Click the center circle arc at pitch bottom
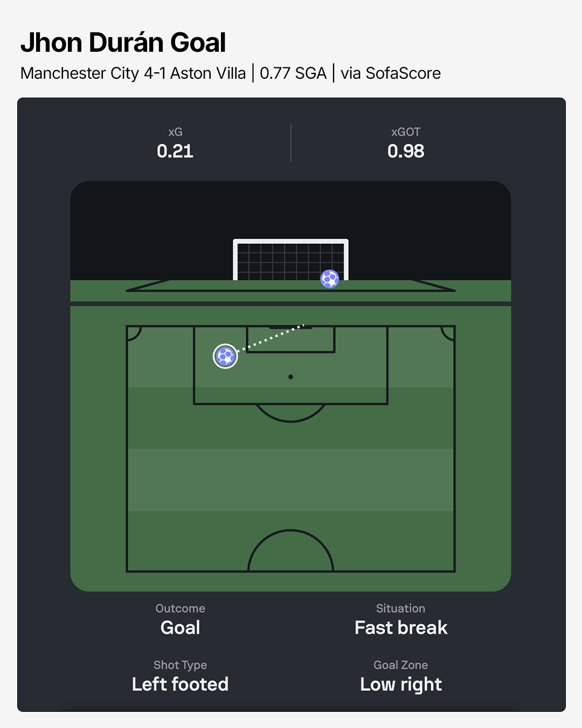Image resolution: width=582 pixels, height=728 pixels. (x=290, y=551)
